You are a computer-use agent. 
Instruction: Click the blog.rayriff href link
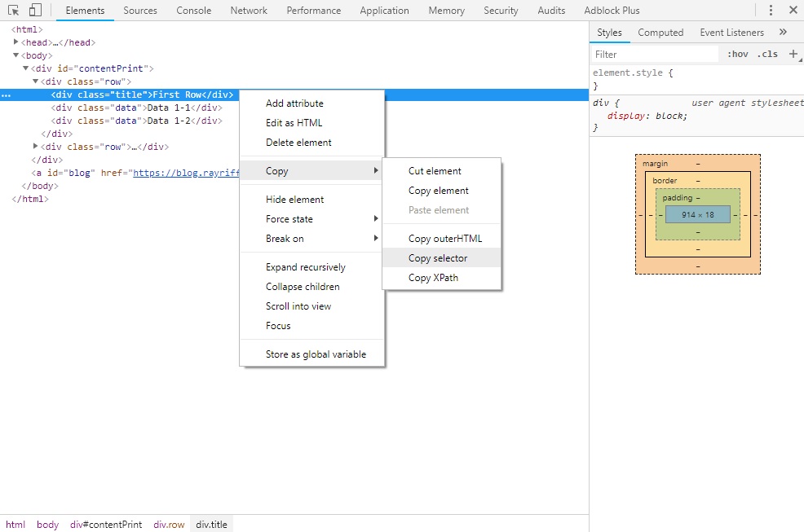186,173
